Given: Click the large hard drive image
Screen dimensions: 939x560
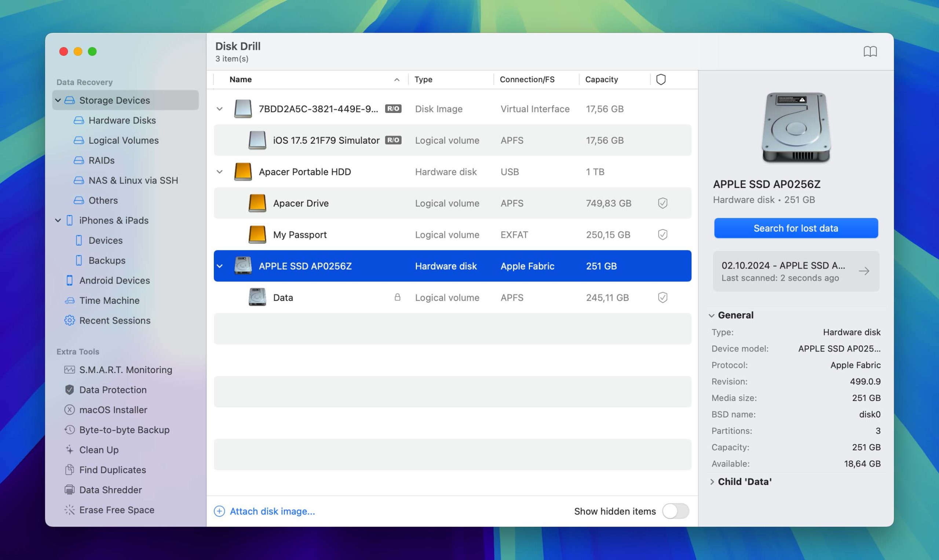Looking at the screenshot, I should 796,128.
